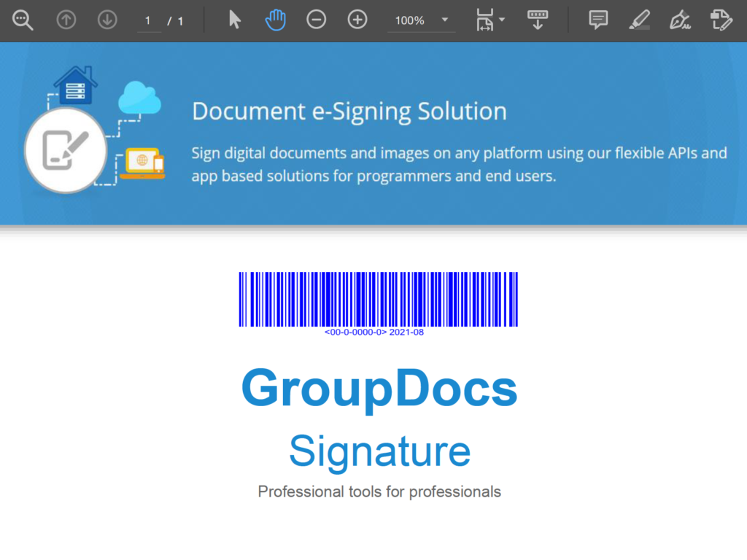Expand the page fit options arrow

502,20
